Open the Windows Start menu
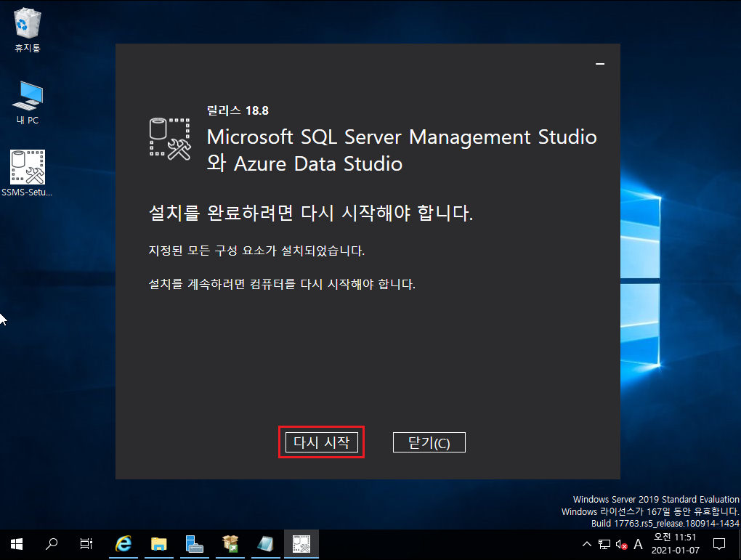741x560 pixels. coord(17,545)
